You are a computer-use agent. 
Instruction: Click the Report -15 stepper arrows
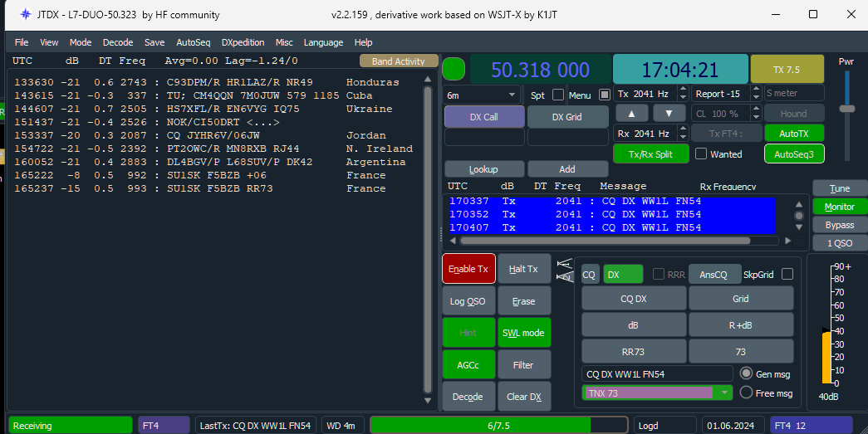tap(756, 94)
